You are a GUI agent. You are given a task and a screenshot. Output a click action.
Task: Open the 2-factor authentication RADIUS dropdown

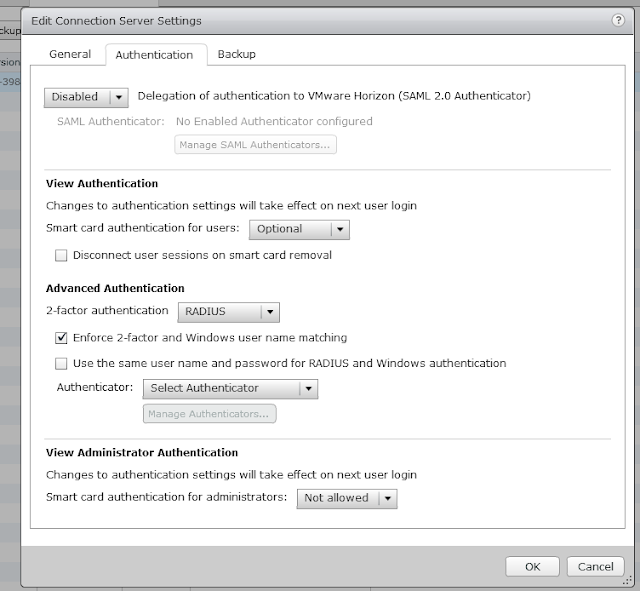tap(228, 312)
